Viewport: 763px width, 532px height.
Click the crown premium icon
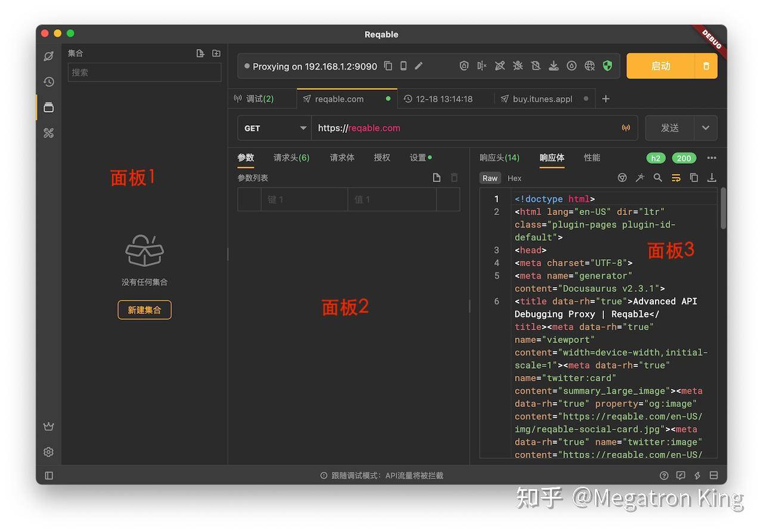(x=49, y=427)
